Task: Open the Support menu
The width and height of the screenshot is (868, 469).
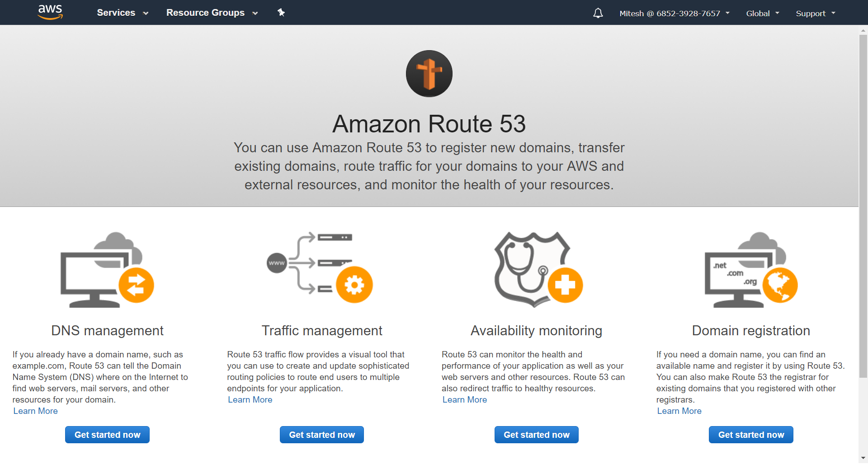Action: coord(816,14)
